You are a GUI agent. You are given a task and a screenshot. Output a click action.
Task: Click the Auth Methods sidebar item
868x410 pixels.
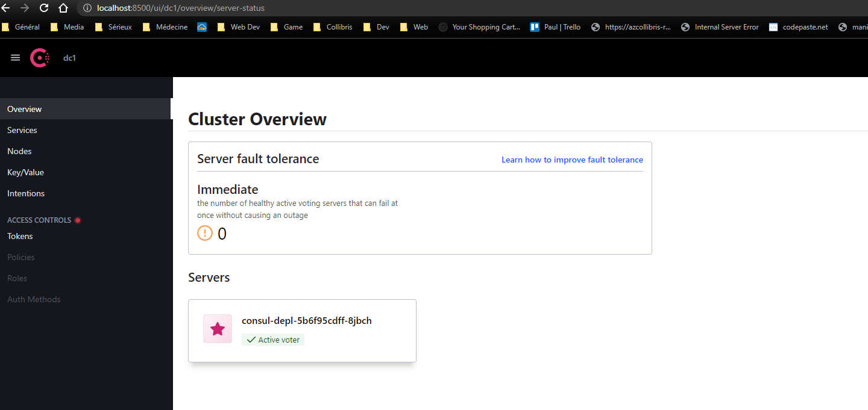coord(86,299)
